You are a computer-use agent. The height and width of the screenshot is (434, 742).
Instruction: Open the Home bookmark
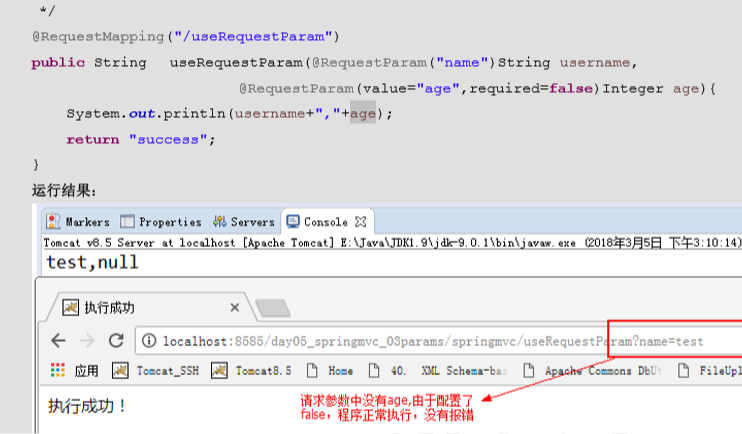click(330, 371)
